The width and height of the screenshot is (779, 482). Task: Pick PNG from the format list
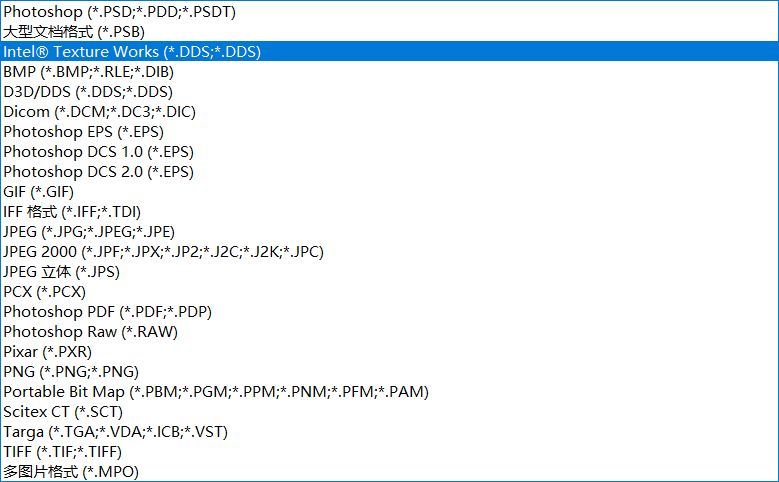tap(71, 372)
